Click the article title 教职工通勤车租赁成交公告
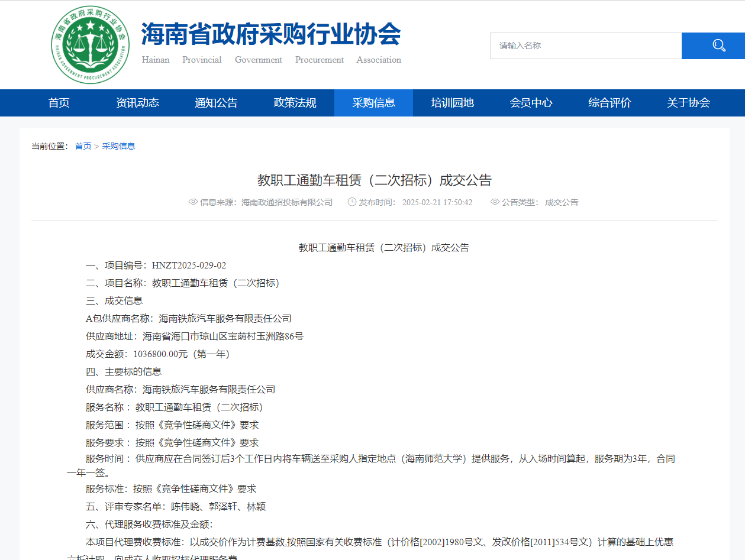Screen dimensions: 745x560 pos(374,180)
